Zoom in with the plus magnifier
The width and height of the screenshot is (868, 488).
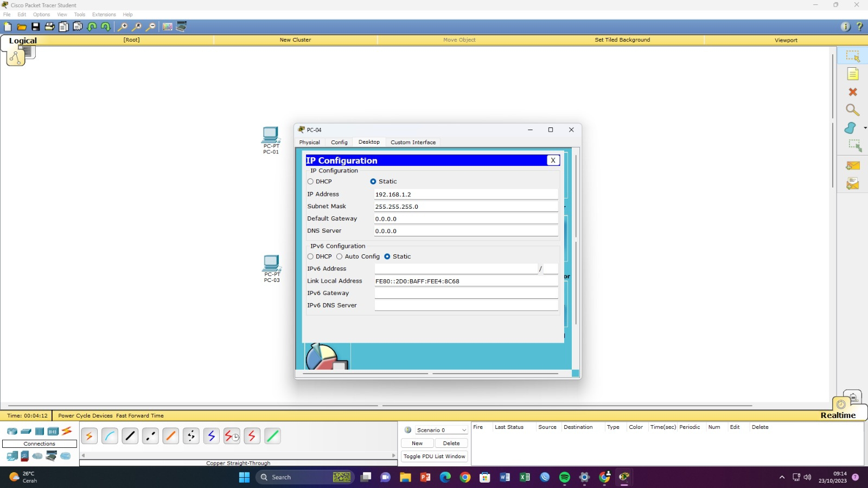pyautogui.click(x=123, y=27)
